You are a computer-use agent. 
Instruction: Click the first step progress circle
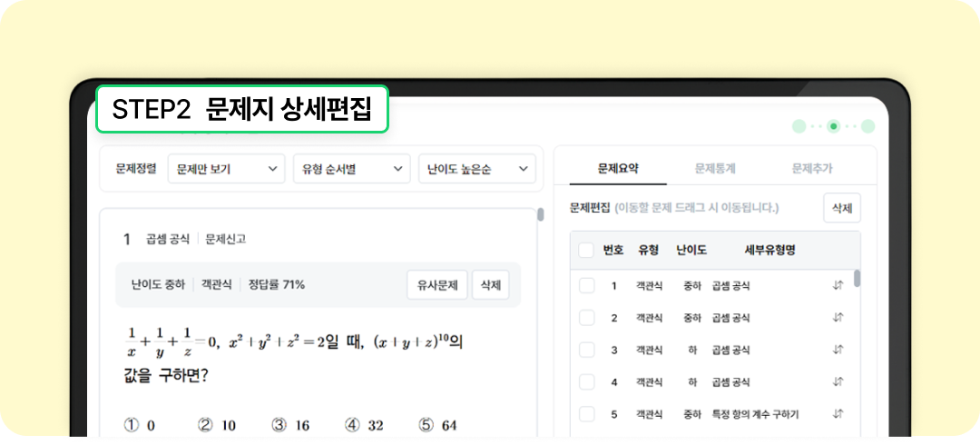point(799,126)
